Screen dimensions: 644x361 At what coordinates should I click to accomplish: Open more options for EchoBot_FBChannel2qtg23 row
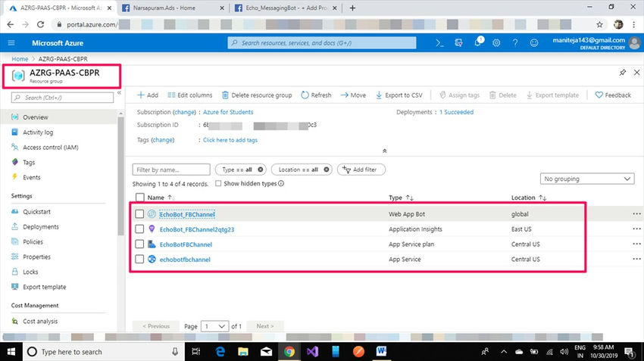(636, 229)
